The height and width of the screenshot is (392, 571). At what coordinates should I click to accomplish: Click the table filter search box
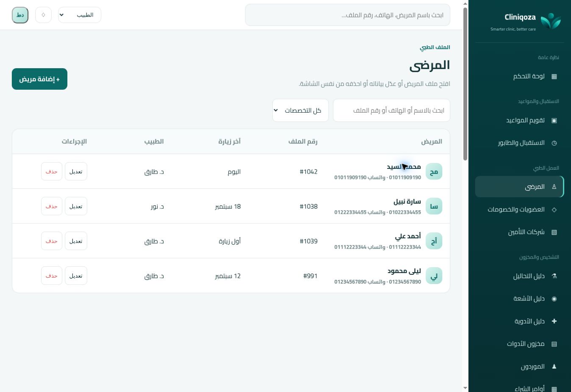pyautogui.click(x=391, y=110)
